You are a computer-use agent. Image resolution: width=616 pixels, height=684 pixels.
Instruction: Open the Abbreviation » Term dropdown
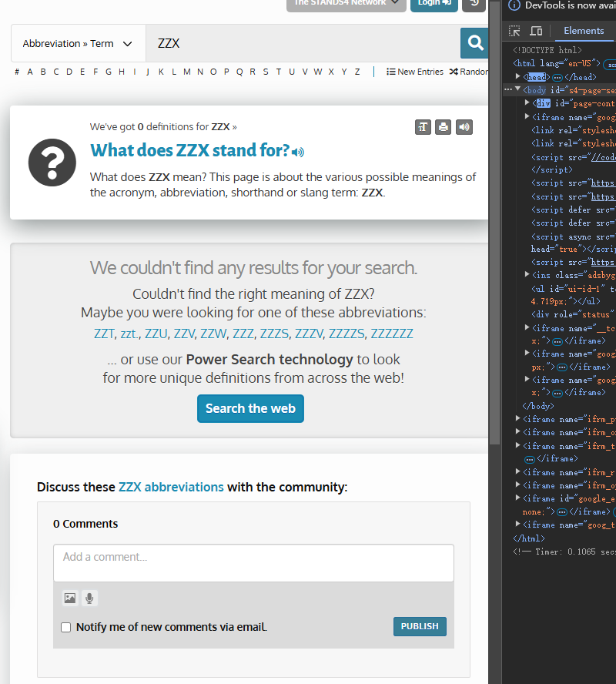78,44
